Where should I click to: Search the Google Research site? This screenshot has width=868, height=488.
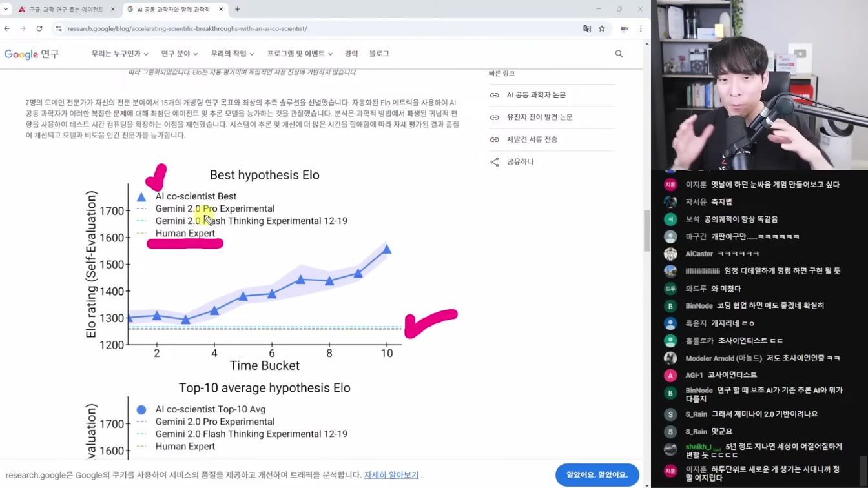[x=619, y=54]
